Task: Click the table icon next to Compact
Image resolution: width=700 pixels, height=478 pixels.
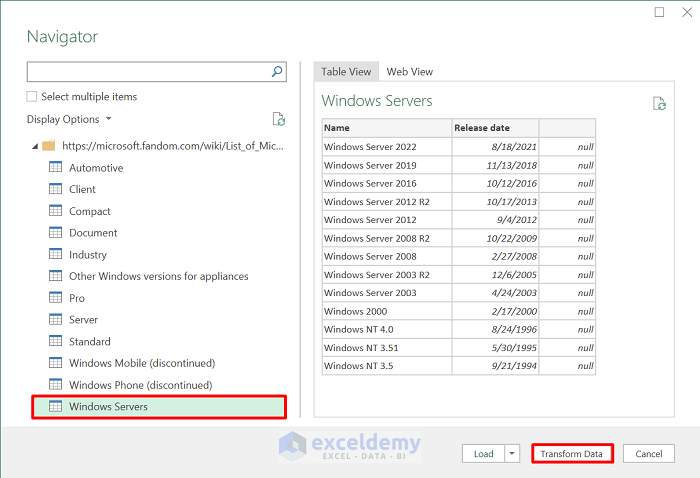Action: pyautogui.click(x=55, y=211)
